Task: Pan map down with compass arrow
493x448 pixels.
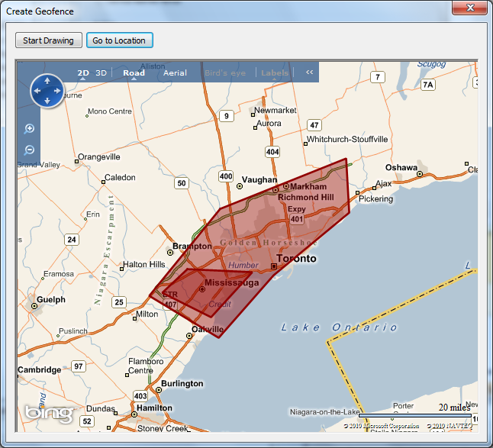Action: tap(47, 101)
